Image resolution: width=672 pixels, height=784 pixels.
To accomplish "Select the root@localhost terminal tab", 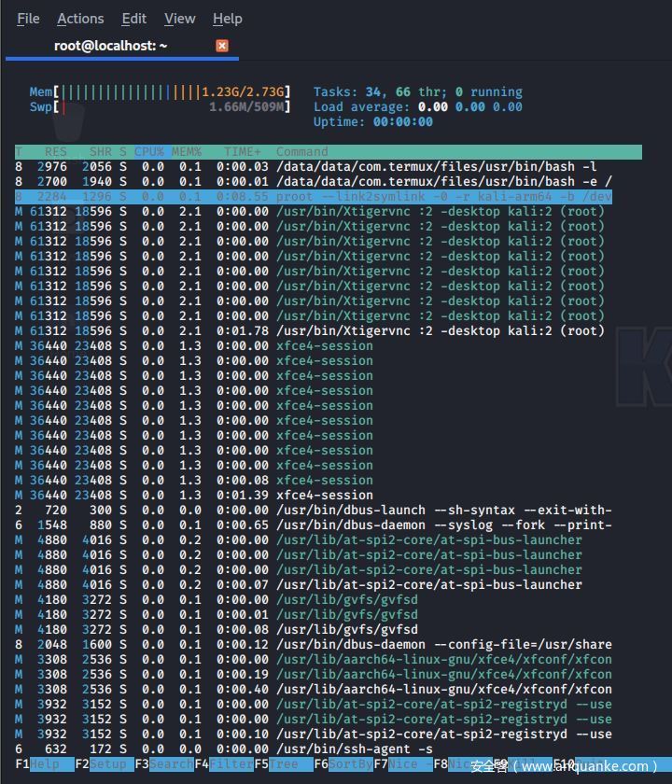I will point(110,45).
